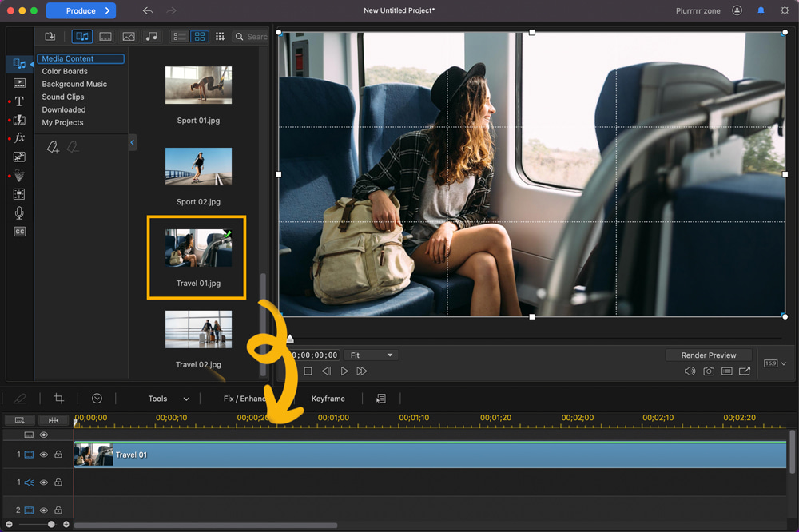Open the Fit zoom dropdown

pyautogui.click(x=370, y=355)
